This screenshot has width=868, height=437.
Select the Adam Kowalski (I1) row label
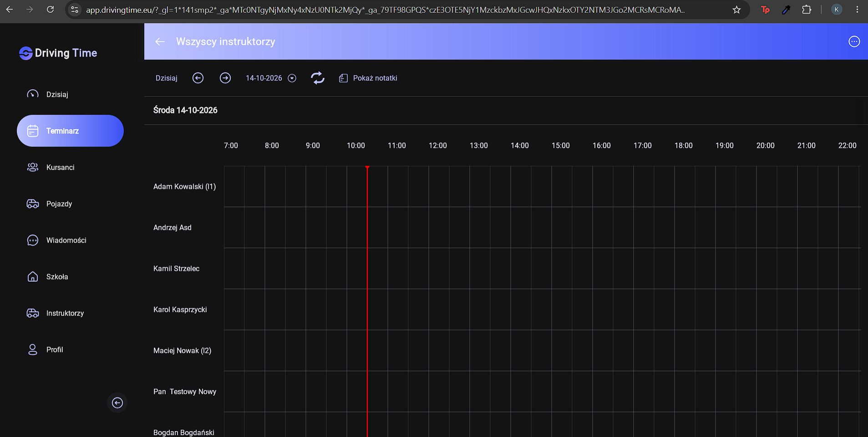[184, 187]
